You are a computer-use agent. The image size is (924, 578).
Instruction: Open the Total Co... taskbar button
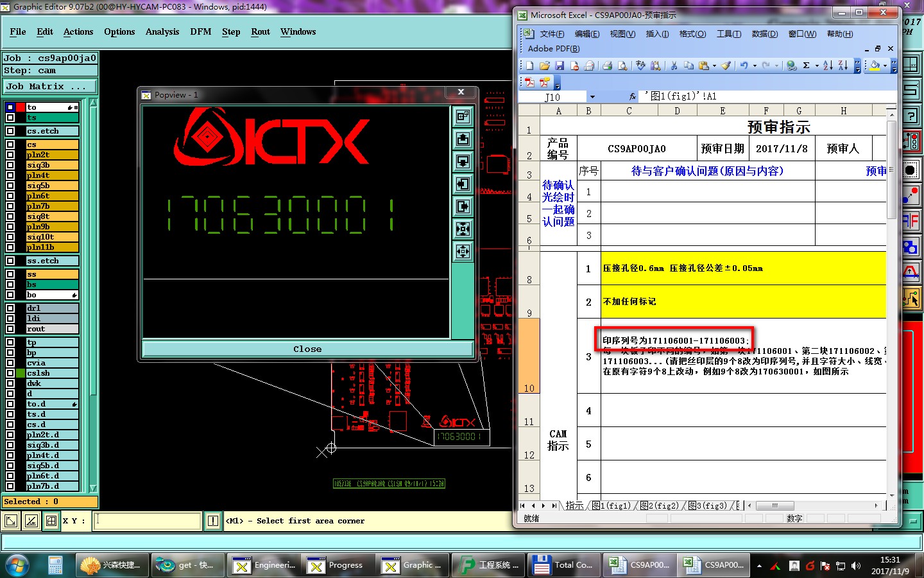tap(565, 565)
